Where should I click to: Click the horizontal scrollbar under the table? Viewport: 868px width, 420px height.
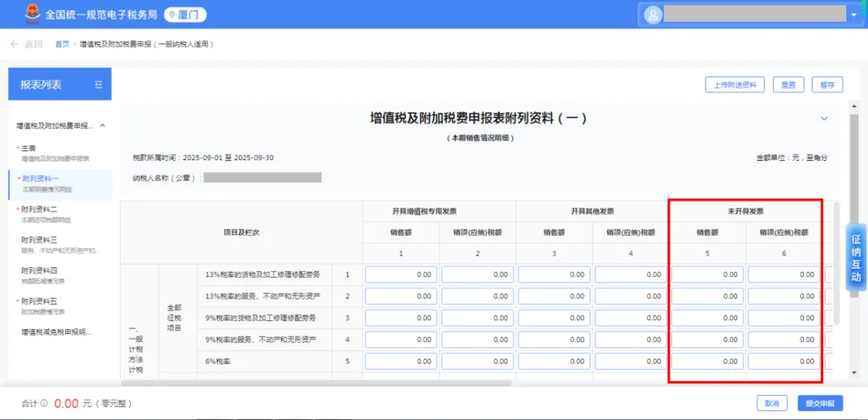coord(321,382)
